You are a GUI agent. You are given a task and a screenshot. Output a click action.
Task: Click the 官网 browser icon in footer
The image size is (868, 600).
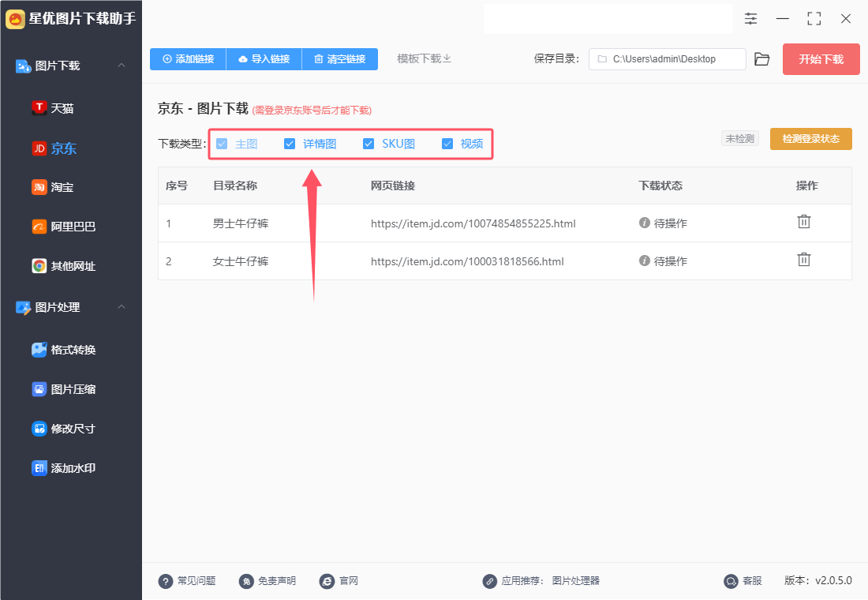(x=327, y=581)
